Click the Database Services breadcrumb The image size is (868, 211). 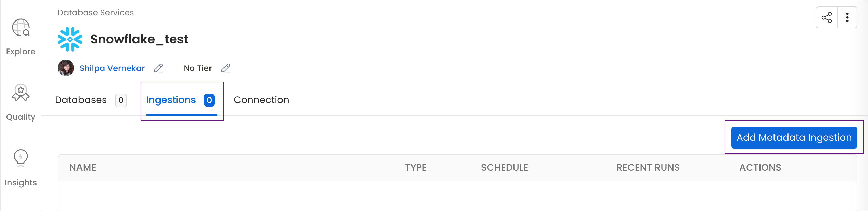point(96,12)
